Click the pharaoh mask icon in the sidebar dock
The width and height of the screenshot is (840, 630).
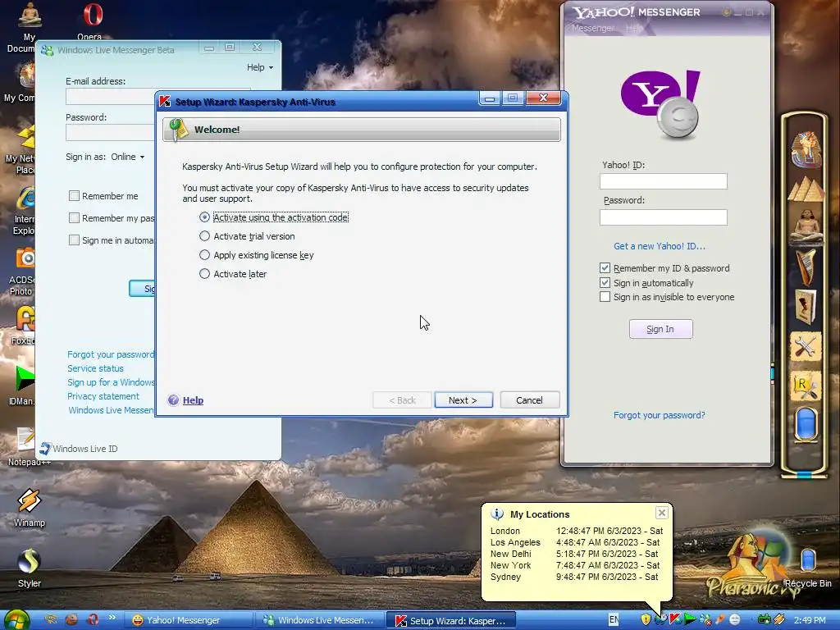[x=806, y=149]
